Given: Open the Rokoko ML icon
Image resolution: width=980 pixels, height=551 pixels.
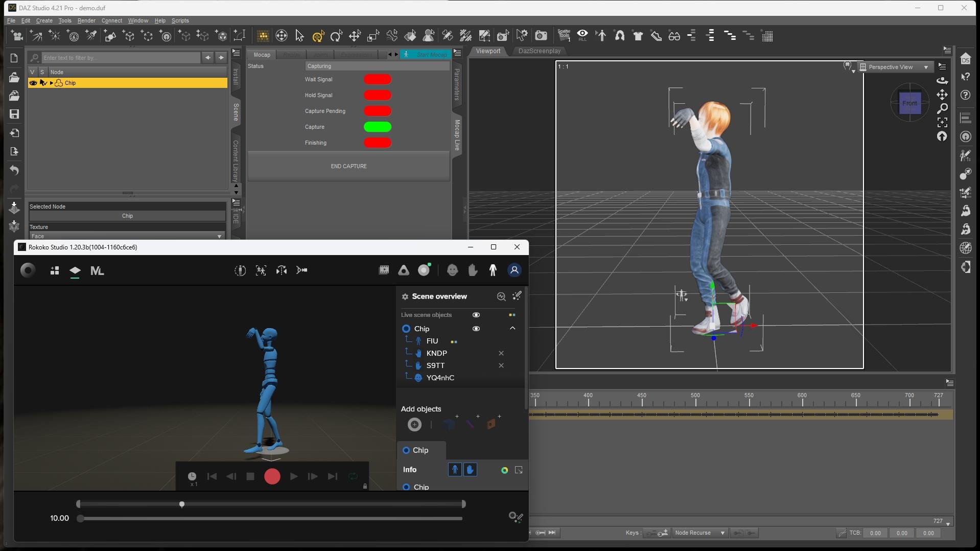Looking at the screenshot, I should (x=97, y=271).
